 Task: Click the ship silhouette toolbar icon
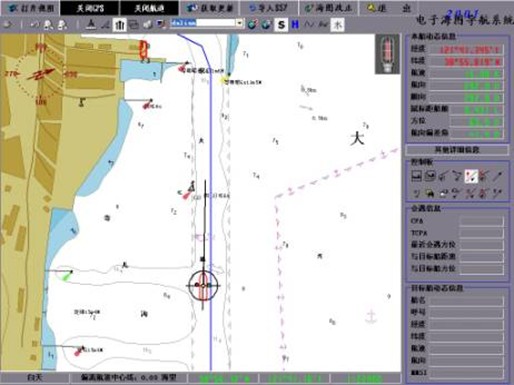click(x=90, y=25)
